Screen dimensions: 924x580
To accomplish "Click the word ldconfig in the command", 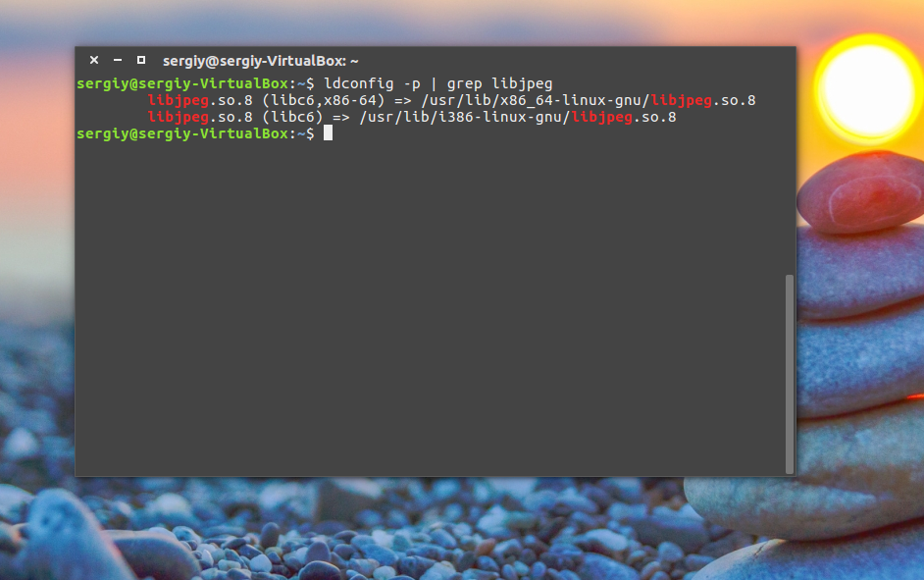I will click(x=359, y=83).
